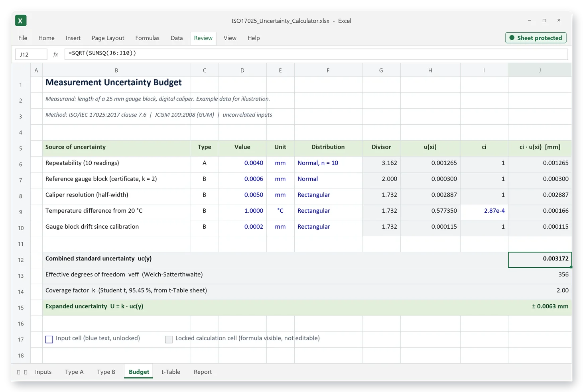This screenshot has width=583, height=392.
Task: Switch to the t-Table sheet
Action: click(171, 372)
